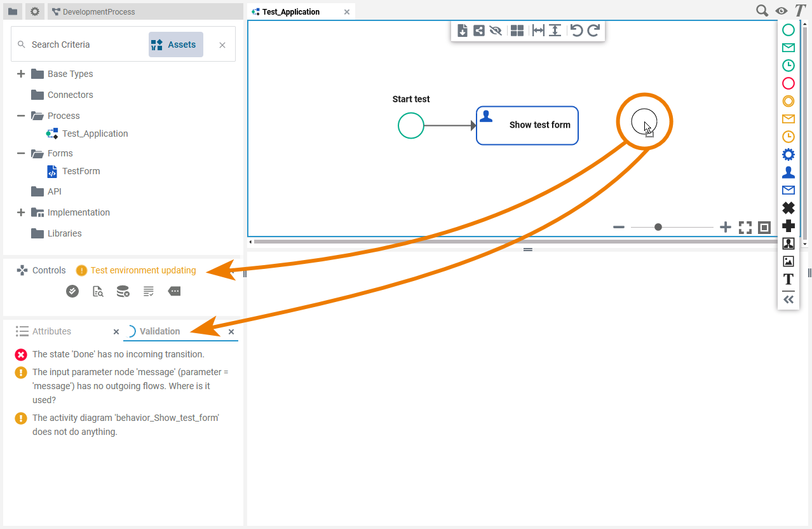Click the share icon in diagram toolbar
This screenshot has height=529, width=812.
pos(479,31)
